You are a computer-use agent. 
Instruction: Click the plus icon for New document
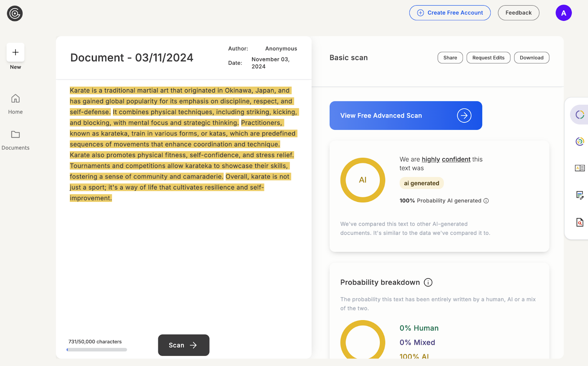(15, 52)
